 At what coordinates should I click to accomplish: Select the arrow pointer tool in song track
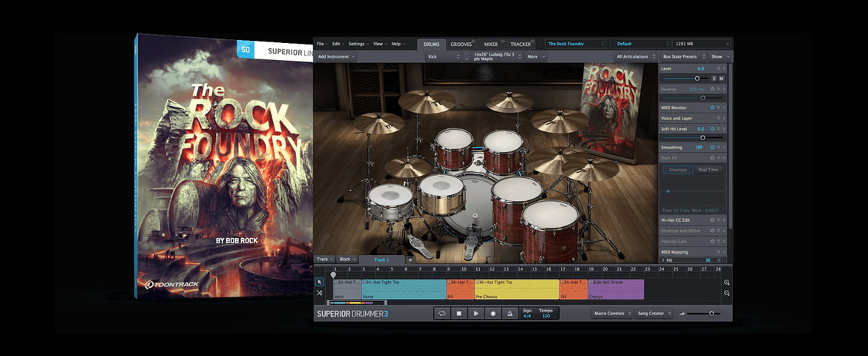click(x=320, y=282)
